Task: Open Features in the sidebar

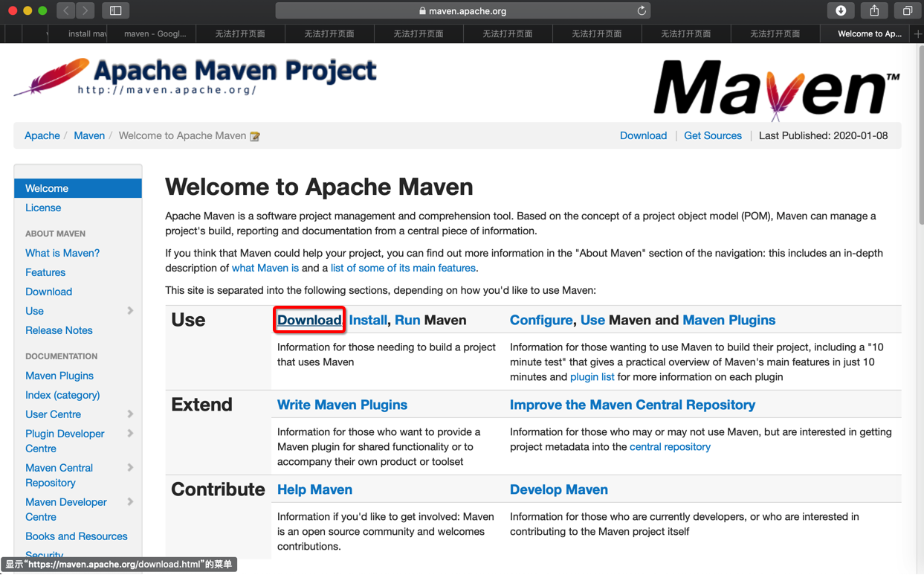Action: click(x=45, y=272)
